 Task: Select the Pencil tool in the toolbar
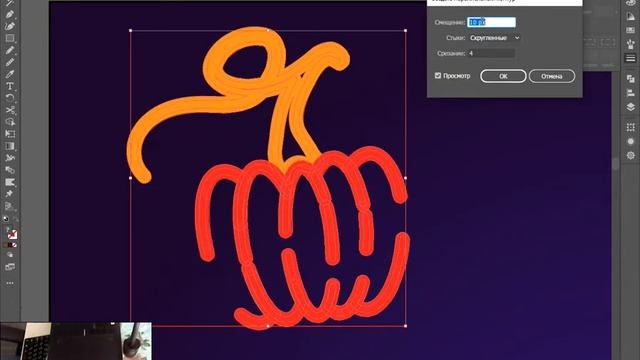pyautogui.click(x=10, y=62)
